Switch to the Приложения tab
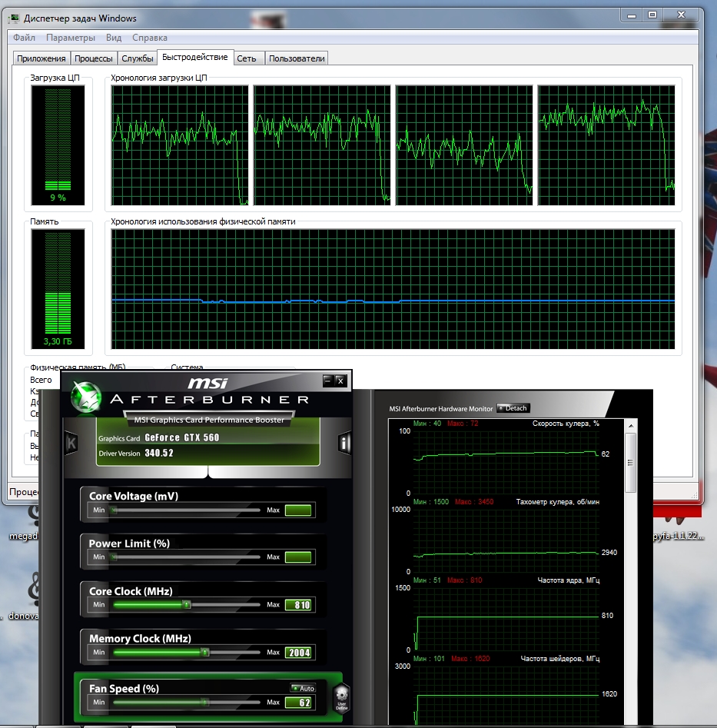 pyautogui.click(x=41, y=58)
